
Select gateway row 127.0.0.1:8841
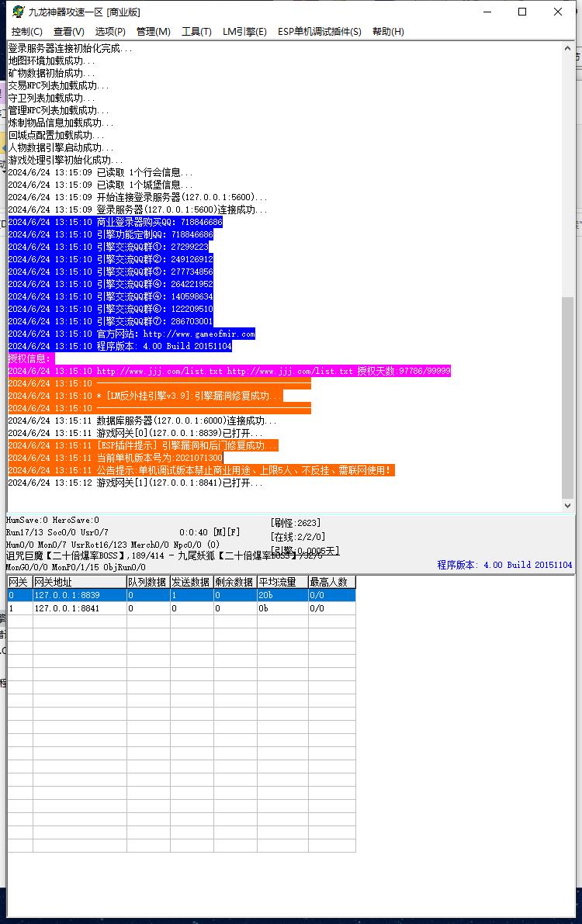click(x=181, y=608)
